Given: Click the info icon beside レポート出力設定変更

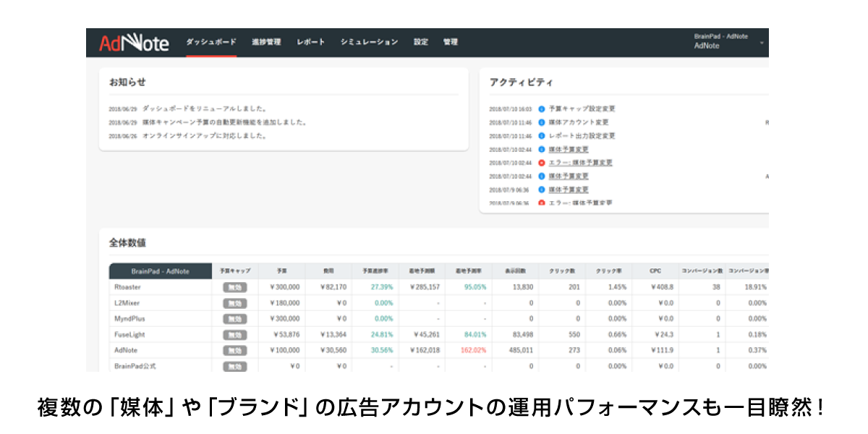Looking at the screenshot, I should 541,135.
